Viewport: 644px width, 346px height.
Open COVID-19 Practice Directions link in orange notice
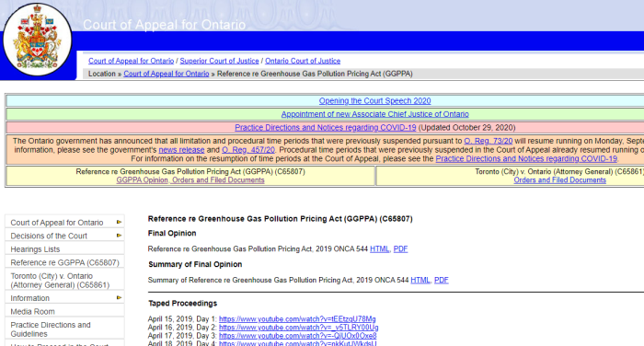[526, 158]
